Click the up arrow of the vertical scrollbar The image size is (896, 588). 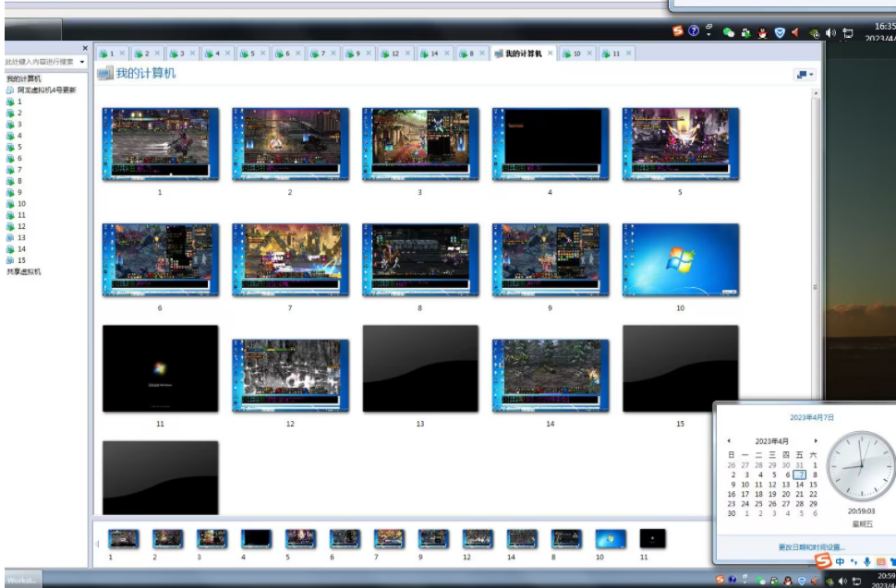pos(816,93)
